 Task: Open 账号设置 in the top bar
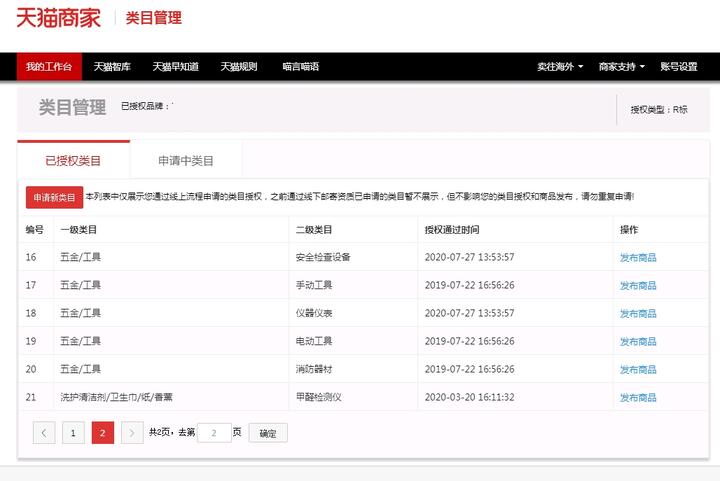pos(679,67)
